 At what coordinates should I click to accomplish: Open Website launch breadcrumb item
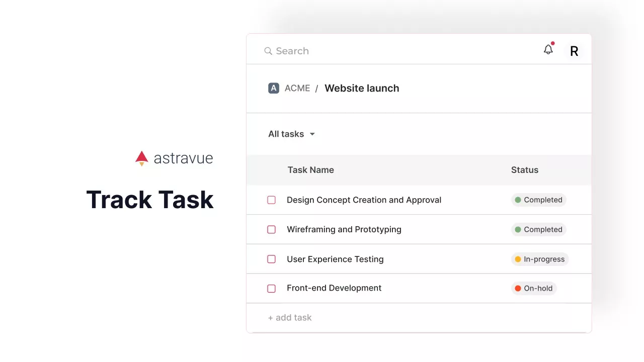[362, 88]
